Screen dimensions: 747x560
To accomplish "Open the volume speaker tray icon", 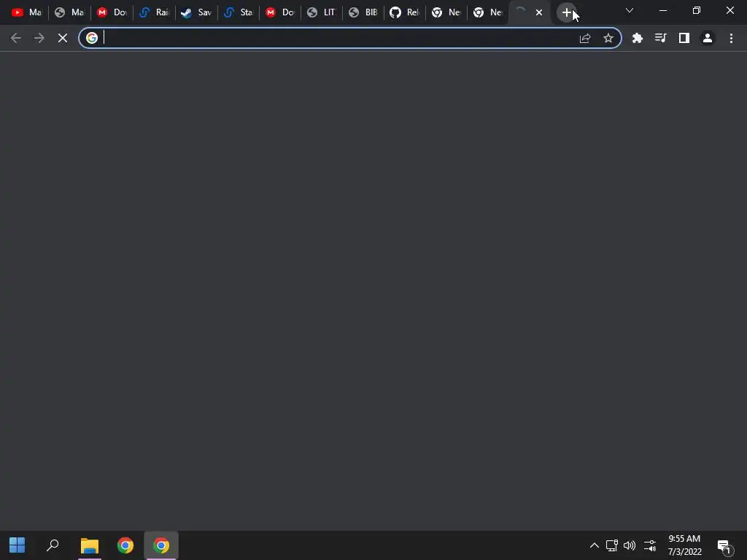I will click(630, 545).
